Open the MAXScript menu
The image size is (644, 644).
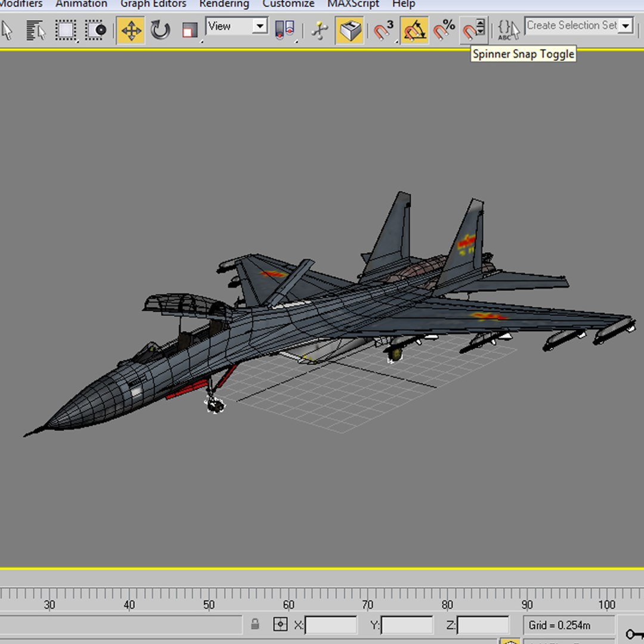click(x=353, y=4)
